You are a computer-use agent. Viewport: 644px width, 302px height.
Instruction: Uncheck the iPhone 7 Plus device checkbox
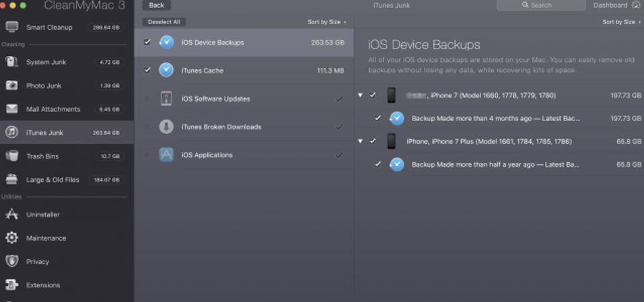coord(372,141)
